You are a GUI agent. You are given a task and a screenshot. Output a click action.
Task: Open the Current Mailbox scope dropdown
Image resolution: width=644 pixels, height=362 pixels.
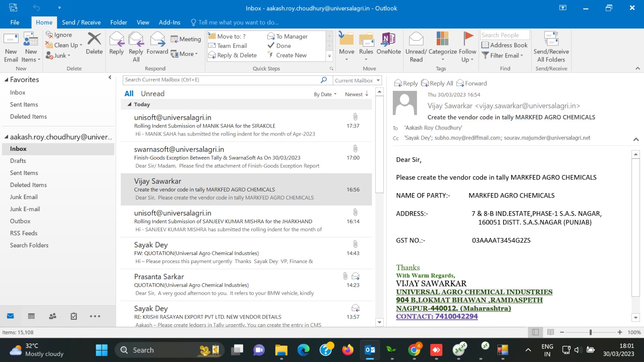tap(357, 80)
